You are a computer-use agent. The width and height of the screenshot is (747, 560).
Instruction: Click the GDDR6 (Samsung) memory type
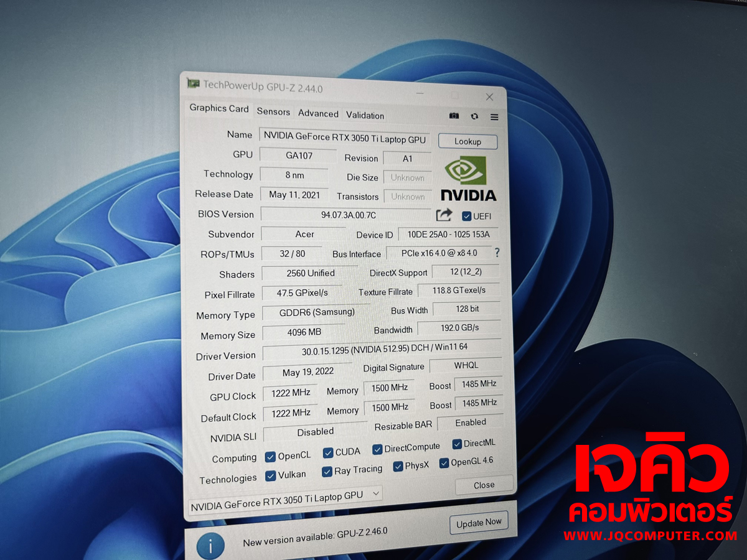[316, 312]
